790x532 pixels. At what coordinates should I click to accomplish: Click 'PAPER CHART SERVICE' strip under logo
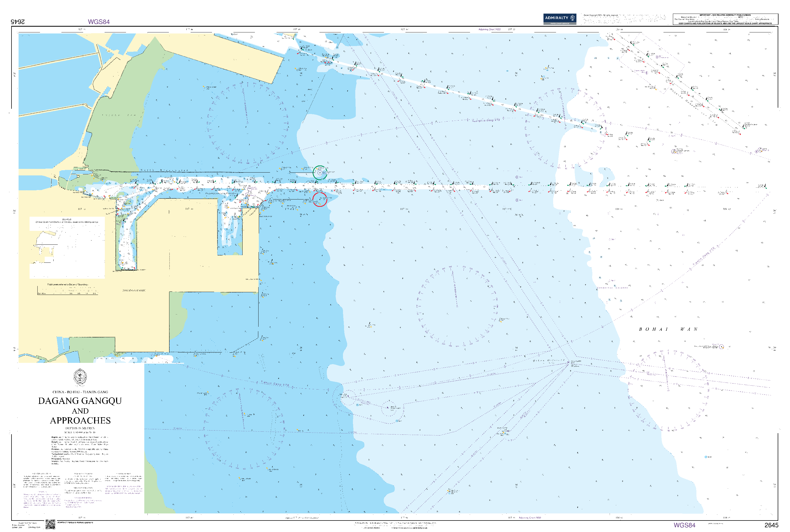tap(560, 24)
